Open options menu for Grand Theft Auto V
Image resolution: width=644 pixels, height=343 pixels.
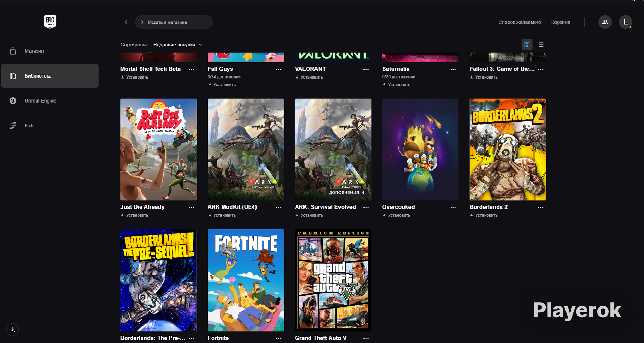tap(366, 339)
